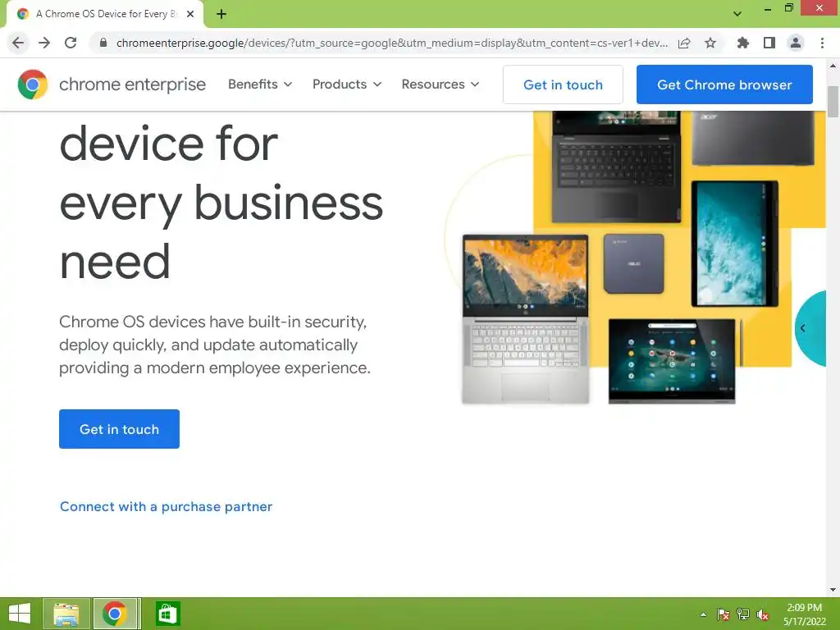Click the small ASUS Chromebox image

(634, 263)
